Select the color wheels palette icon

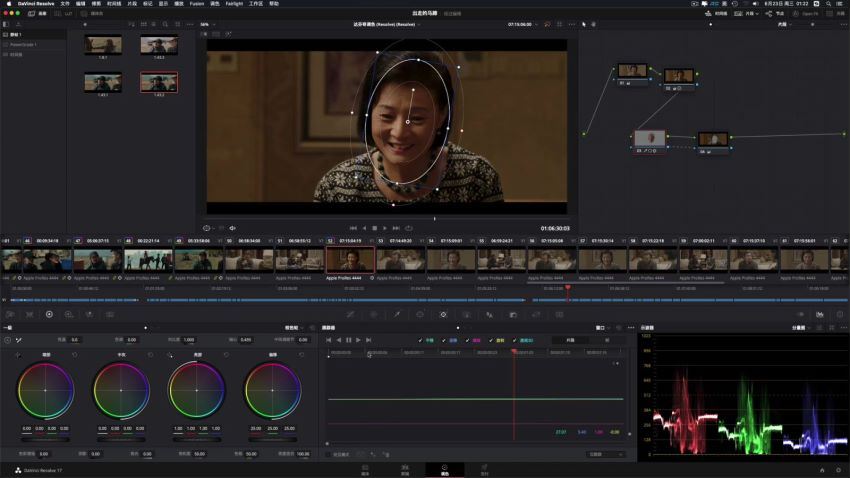point(49,314)
